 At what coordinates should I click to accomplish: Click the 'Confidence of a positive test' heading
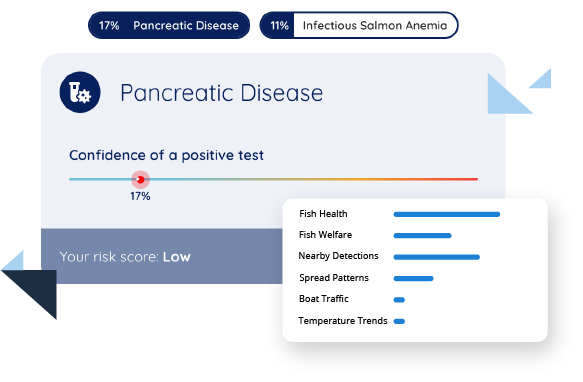[x=166, y=155]
